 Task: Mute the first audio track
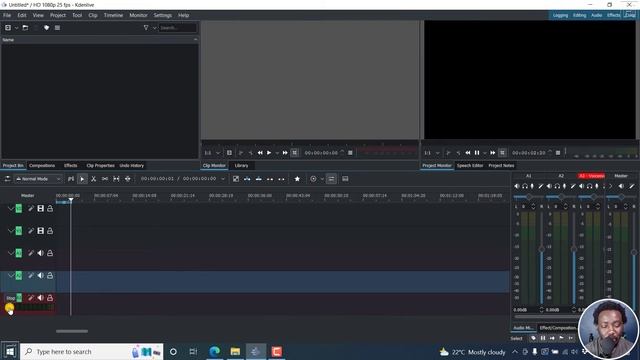pos(40,253)
